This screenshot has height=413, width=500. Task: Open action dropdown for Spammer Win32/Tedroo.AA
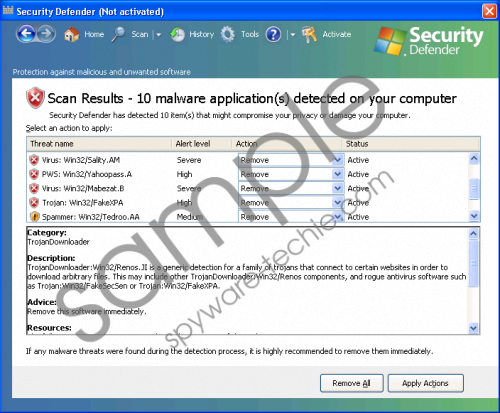click(338, 217)
